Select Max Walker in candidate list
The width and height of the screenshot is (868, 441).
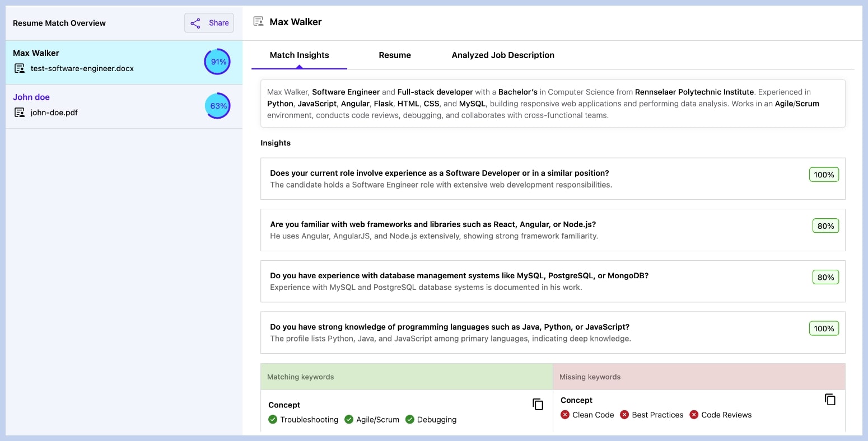[36, 53]
